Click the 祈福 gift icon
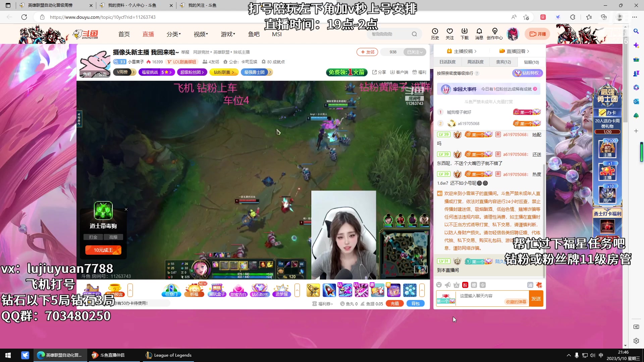Viewport: 644px width, 362px height. (194, 290)
